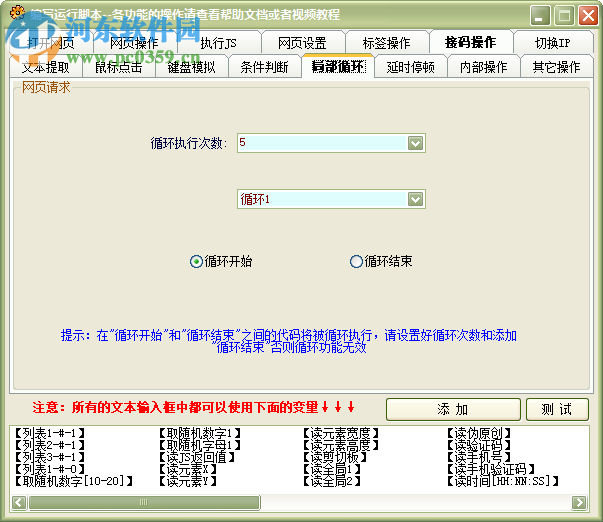Image resolution: width=603 pixels, height=522 pixels.
Task: Click variable 【读元素X】
Action: (x=188, y=469)
